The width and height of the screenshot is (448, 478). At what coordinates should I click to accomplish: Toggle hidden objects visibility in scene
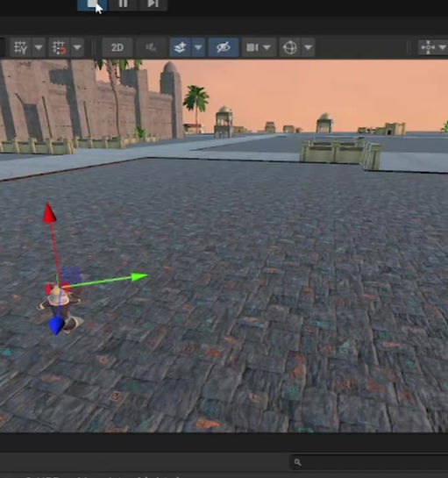223,47
